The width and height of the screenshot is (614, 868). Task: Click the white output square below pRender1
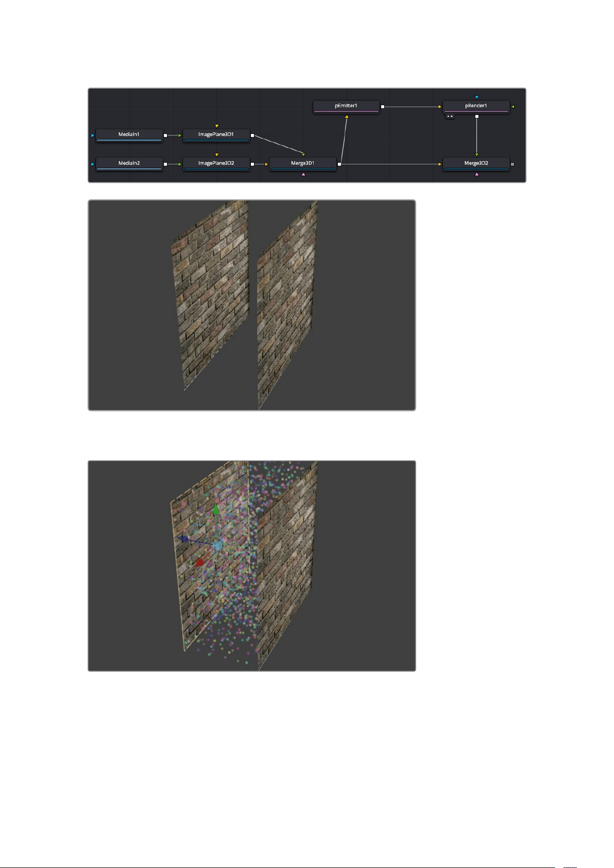[x=477, y=116]
